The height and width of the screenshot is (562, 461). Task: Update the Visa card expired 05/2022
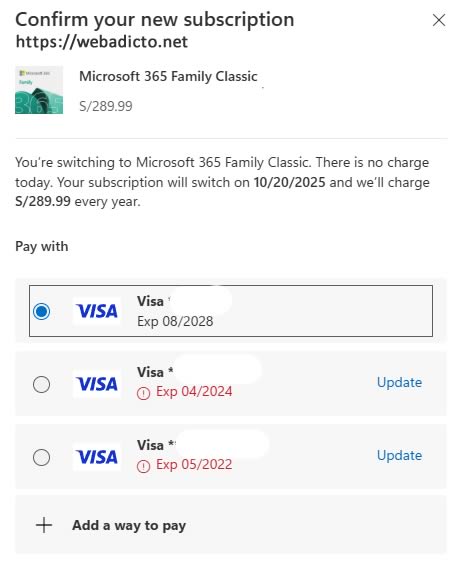pyautogui.click(x=399, y=456)
